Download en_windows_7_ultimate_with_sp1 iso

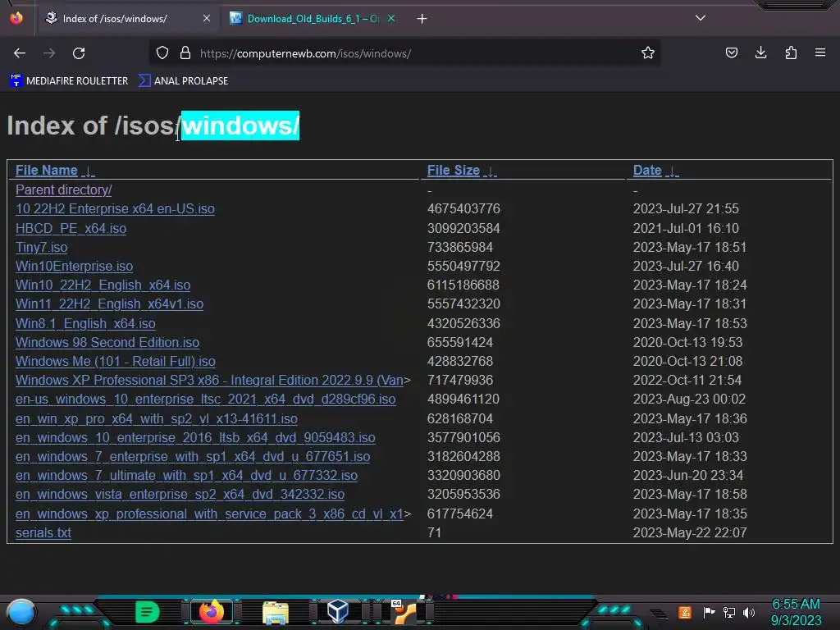(186, 476)
